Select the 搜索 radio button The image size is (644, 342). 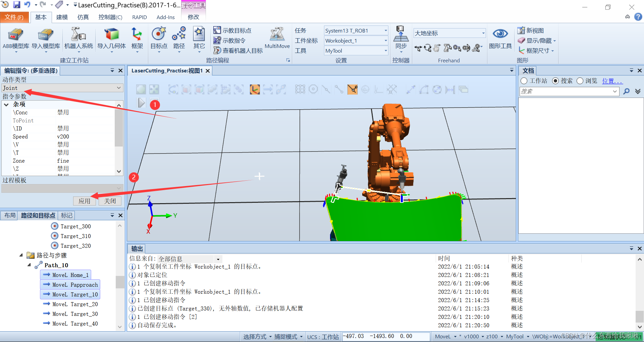(x=555, y=81)
